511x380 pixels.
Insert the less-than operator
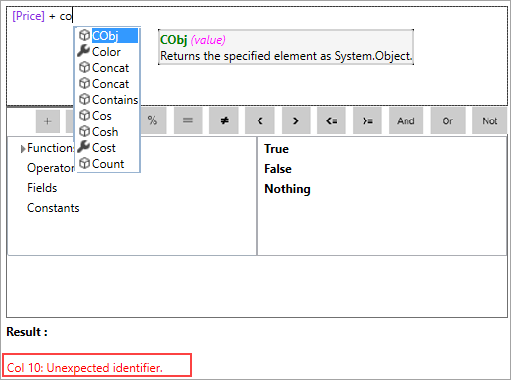[x=260, y=121]
